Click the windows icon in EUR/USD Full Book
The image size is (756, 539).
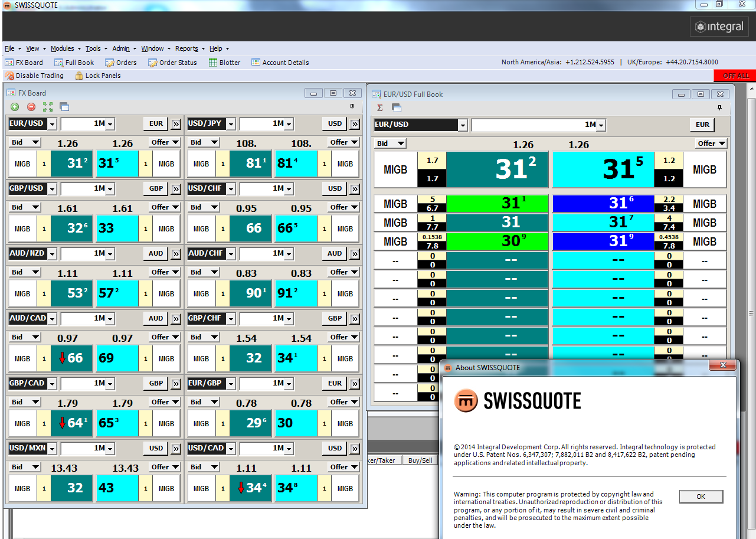click(397, 107)
